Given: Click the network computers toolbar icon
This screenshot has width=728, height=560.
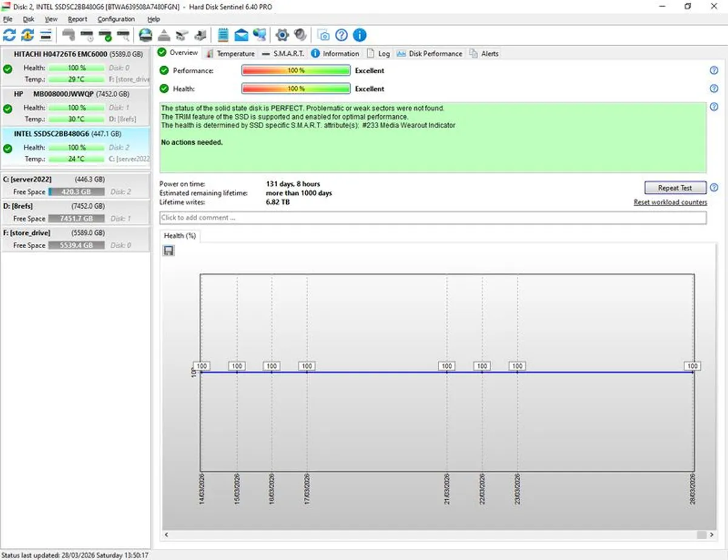Looking at the screenshot, I should [260, 35].
